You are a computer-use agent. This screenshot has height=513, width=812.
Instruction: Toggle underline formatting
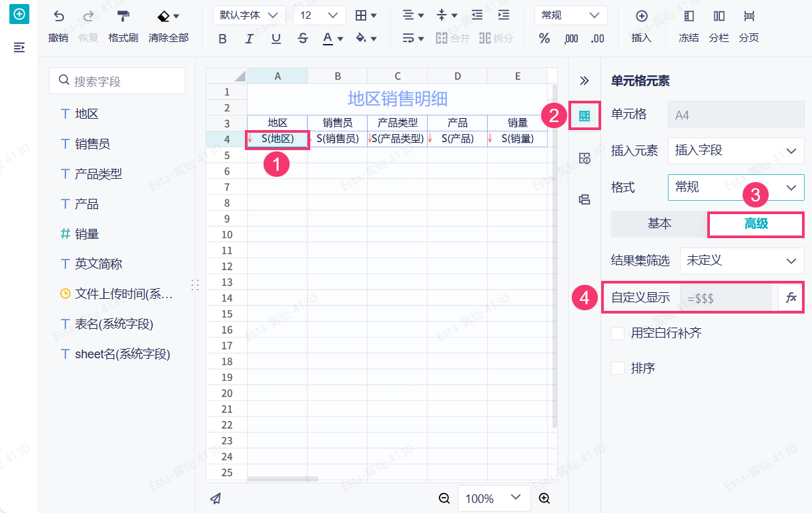[x=276, y=39]
